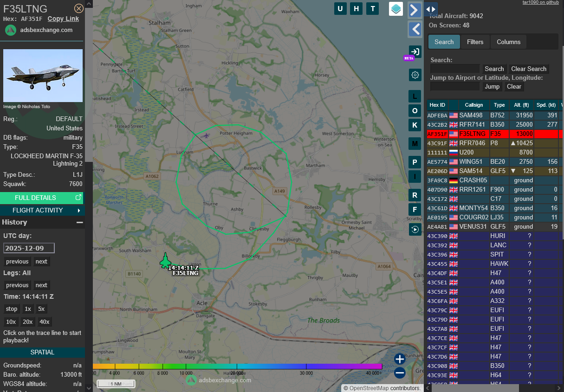Click the login arrow icon with BETA tag
The width and height of the screenshot is (564, 392).
pyautogui.click(x=415, y=51)
